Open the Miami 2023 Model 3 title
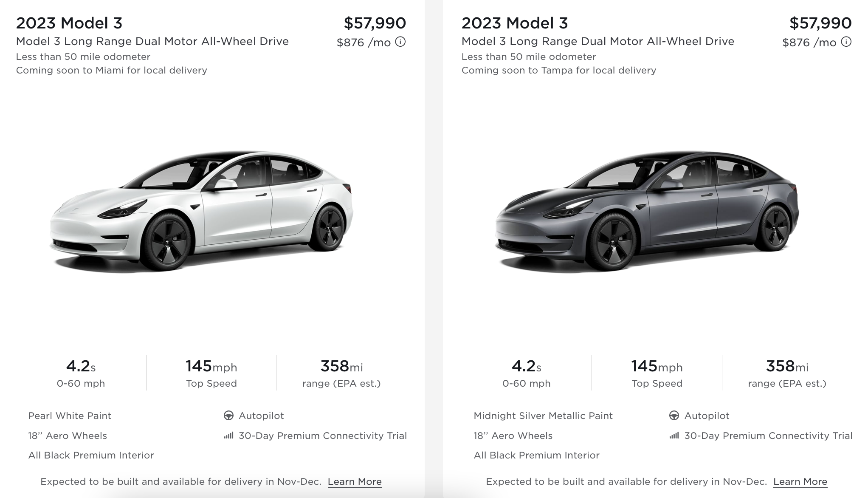 [69, 23]
